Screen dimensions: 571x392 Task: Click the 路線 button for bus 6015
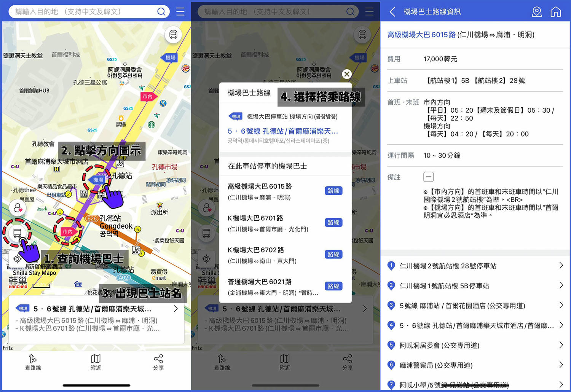pyautogui.click(x=333, y=191)
